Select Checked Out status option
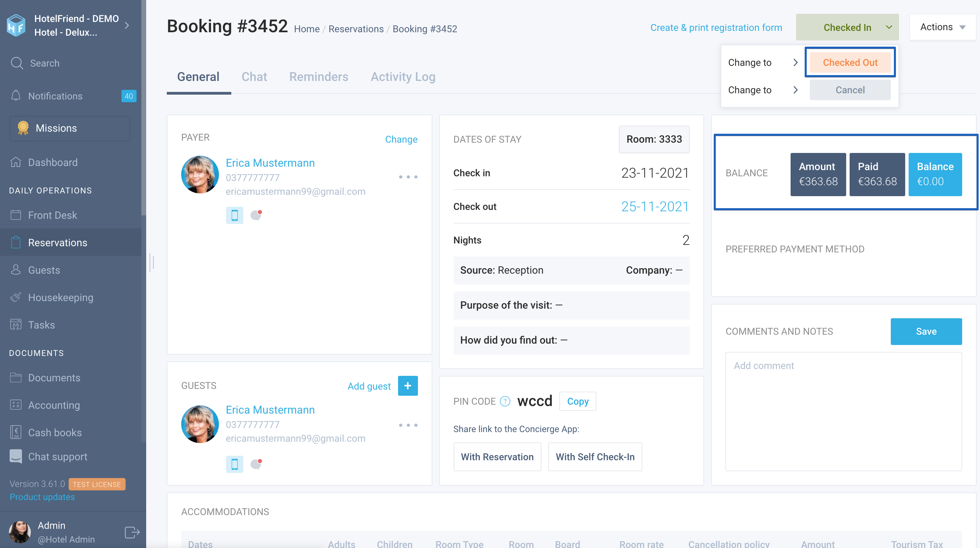This screenshot has height=548, width=980. click(850, 62)
